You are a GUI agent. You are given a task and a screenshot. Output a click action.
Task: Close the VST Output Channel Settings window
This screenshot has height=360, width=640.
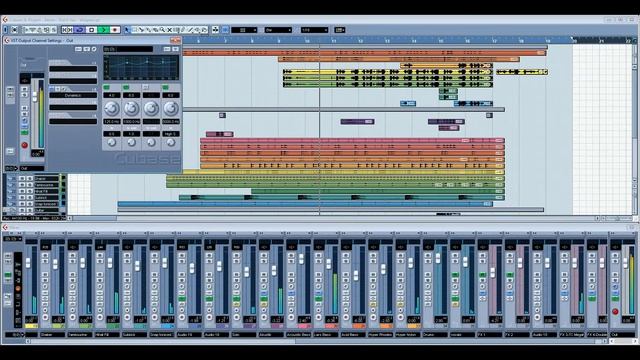(x=176, y=40)
